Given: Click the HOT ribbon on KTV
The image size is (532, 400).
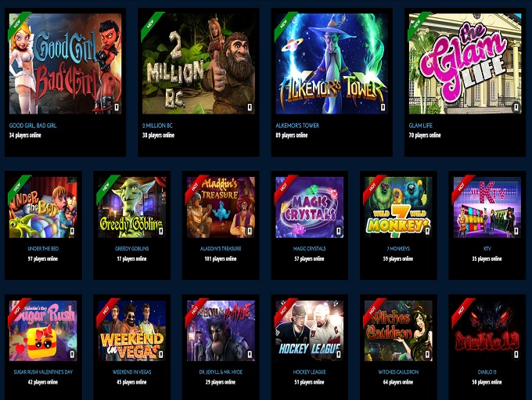Looking at the screenshot, I should pos(463,189).
